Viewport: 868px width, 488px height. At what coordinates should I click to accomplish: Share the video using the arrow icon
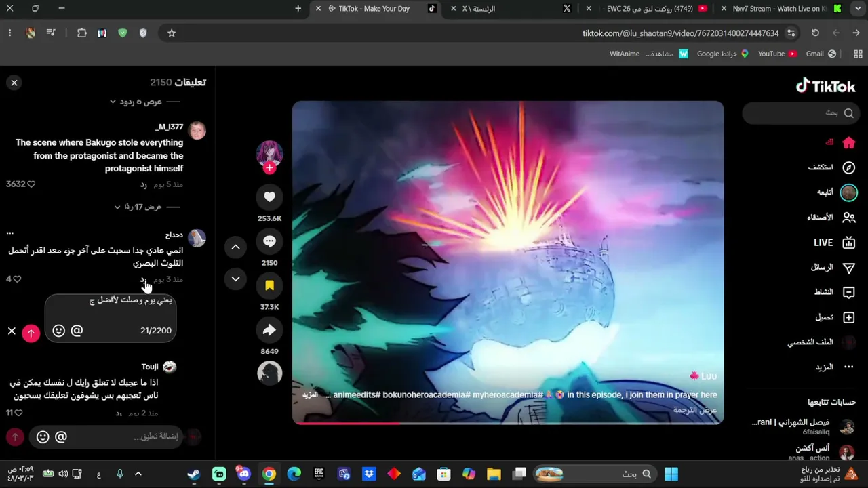pos(269,330)
